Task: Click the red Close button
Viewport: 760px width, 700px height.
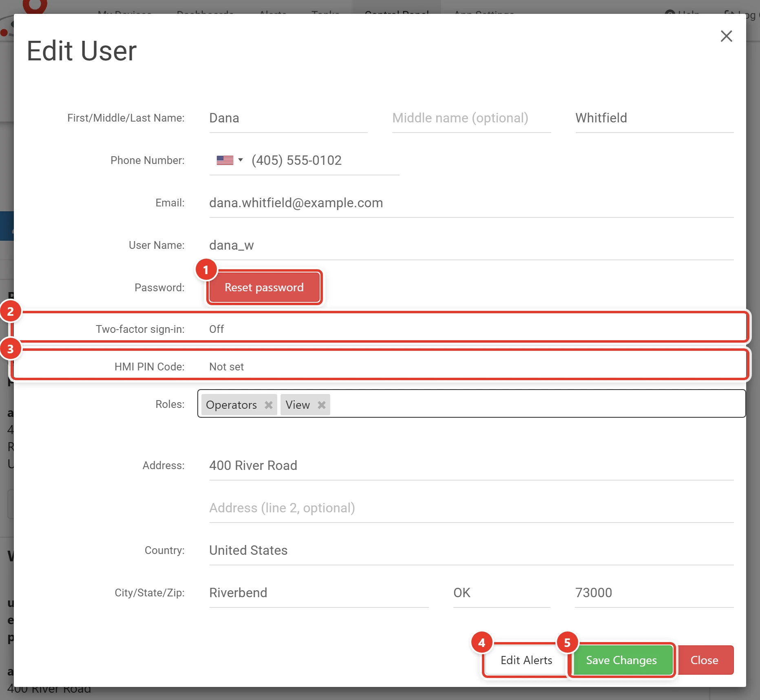Action: (704, 660)
